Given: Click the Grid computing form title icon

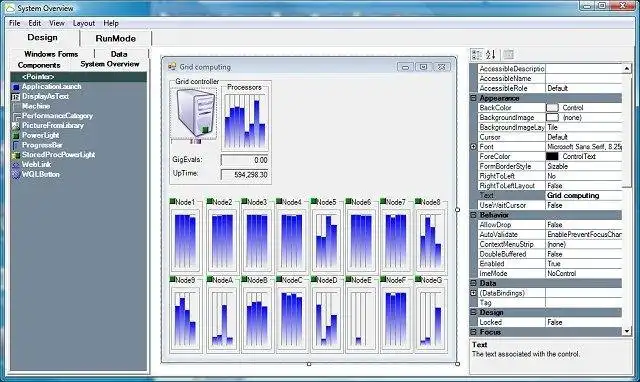Looking at the screenshot, I should [x=172, y=67].
